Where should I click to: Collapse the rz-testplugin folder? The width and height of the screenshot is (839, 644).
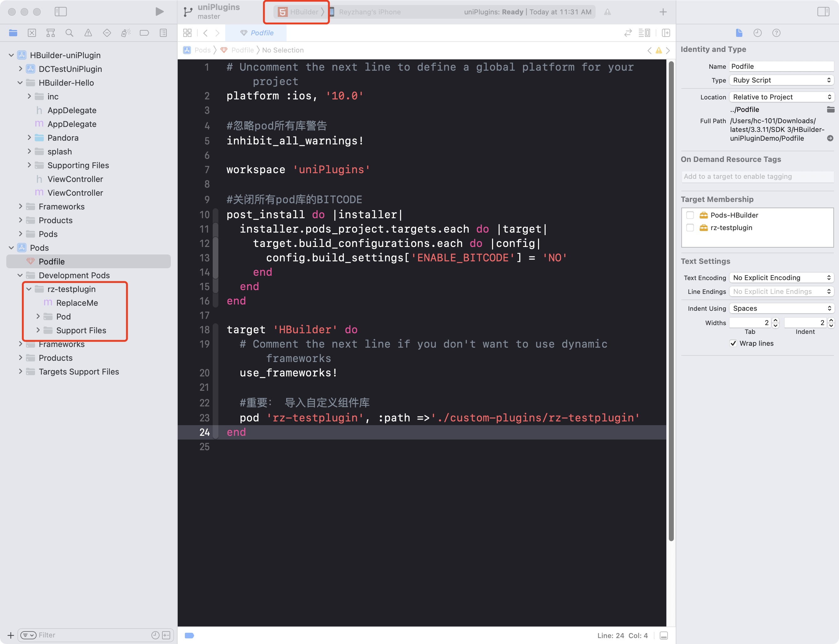click(x=29, y=289)
